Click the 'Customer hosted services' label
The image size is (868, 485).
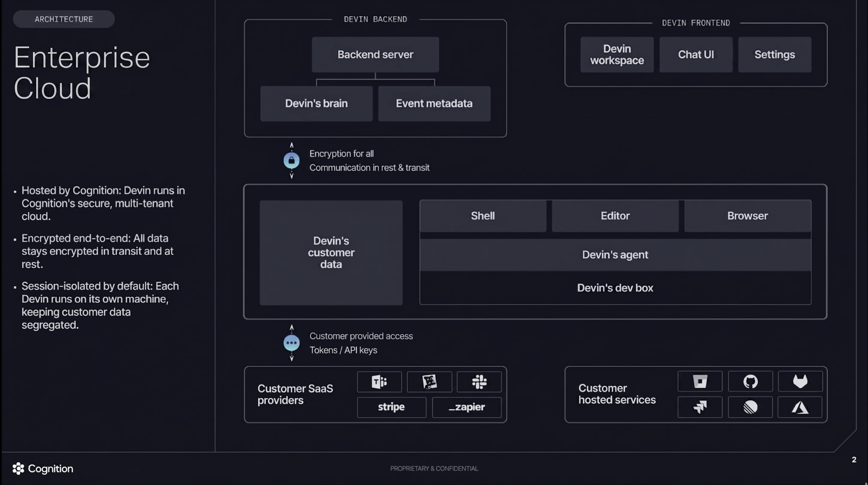pyautogui.click(x=617, y=394)
